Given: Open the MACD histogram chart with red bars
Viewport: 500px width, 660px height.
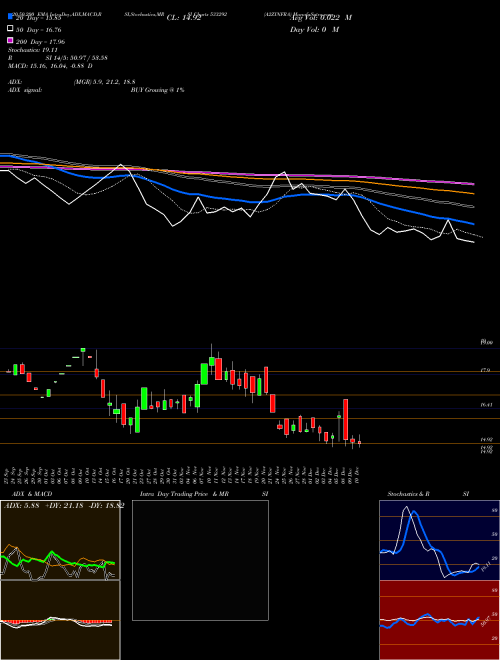Looking at the screenshot, I should click(x=60, y=620).
